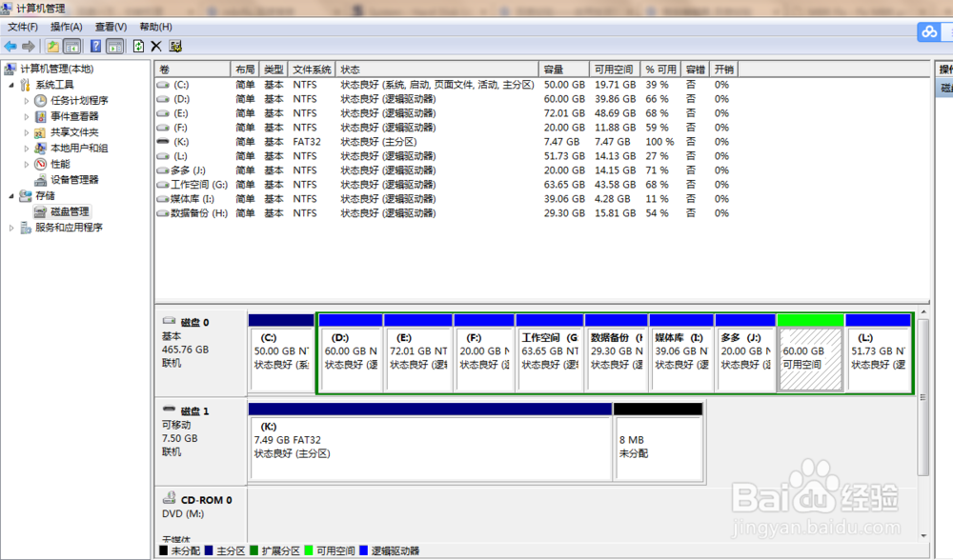Open the 查看(V) menu
Viewport: 953px width, 560px height.
(111, 27)
